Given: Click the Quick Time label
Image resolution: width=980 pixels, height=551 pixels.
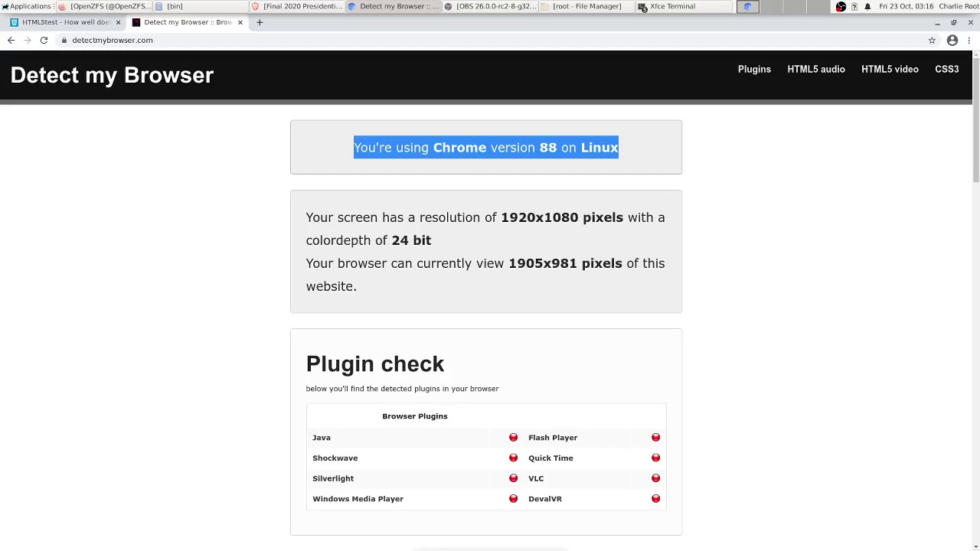Looking at the screenshot, I should click(550, 458).
